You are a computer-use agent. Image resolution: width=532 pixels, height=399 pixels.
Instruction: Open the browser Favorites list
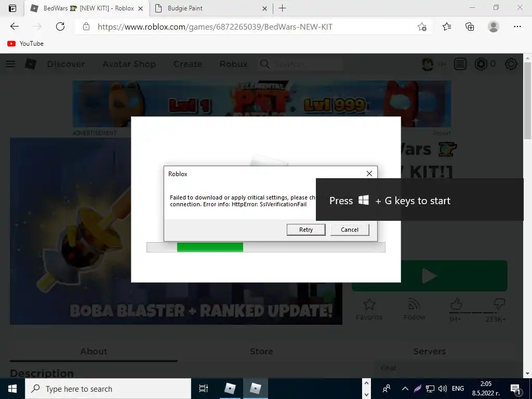click(x=447, y=26)
